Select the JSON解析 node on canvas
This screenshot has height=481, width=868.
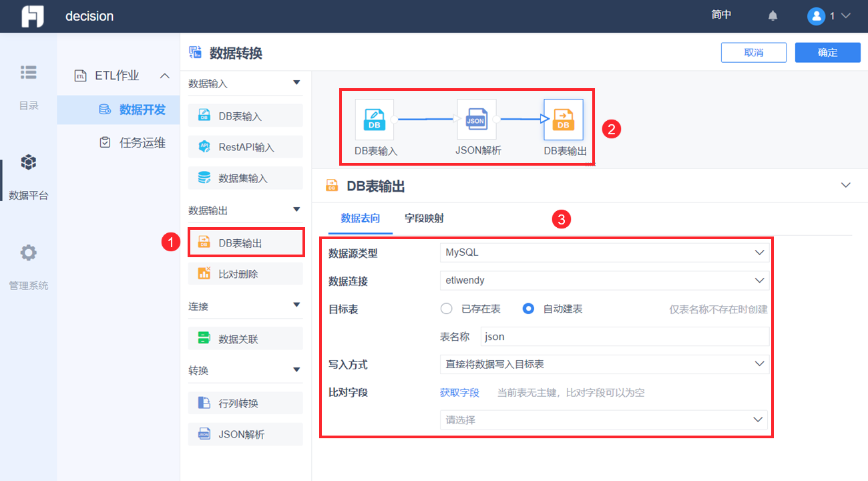[x=477, y=120]
